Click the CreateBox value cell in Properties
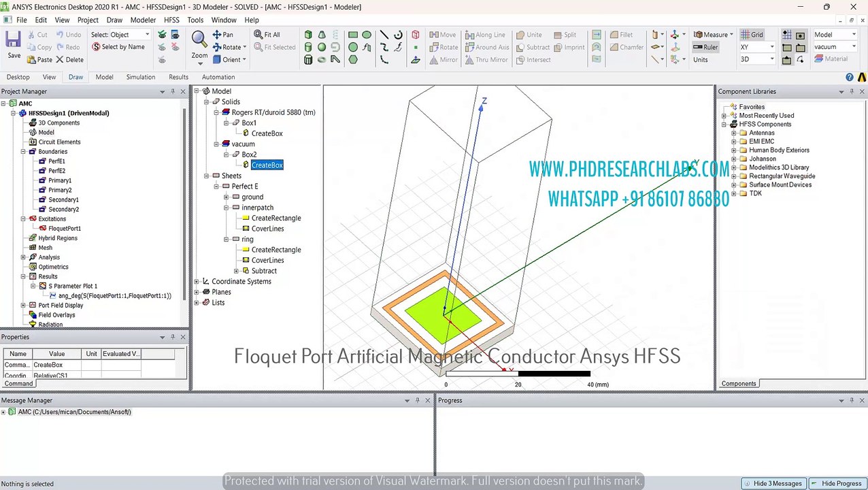 56,365
